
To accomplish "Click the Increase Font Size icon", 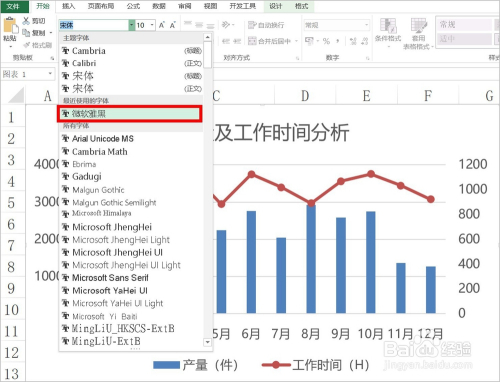I will 162,25.
